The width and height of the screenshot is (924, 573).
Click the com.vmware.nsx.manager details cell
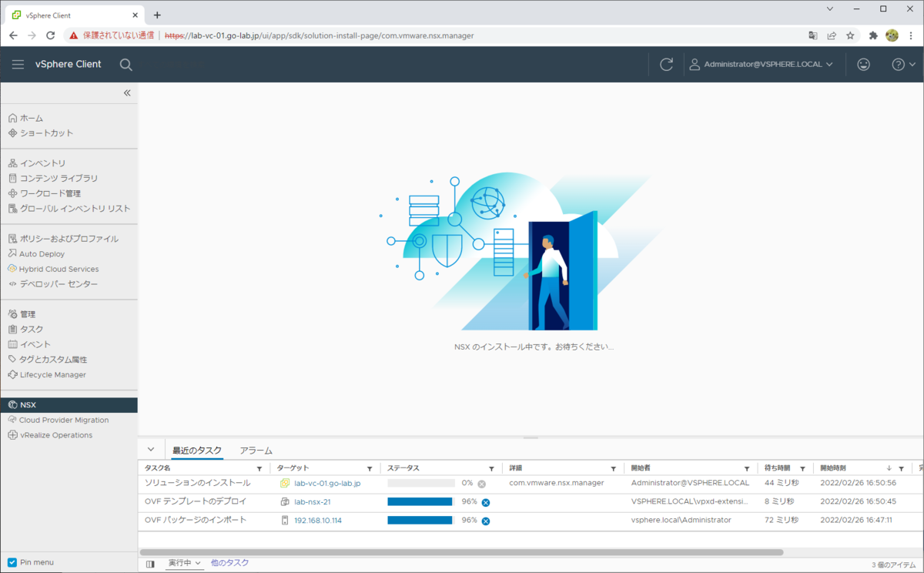557,483
